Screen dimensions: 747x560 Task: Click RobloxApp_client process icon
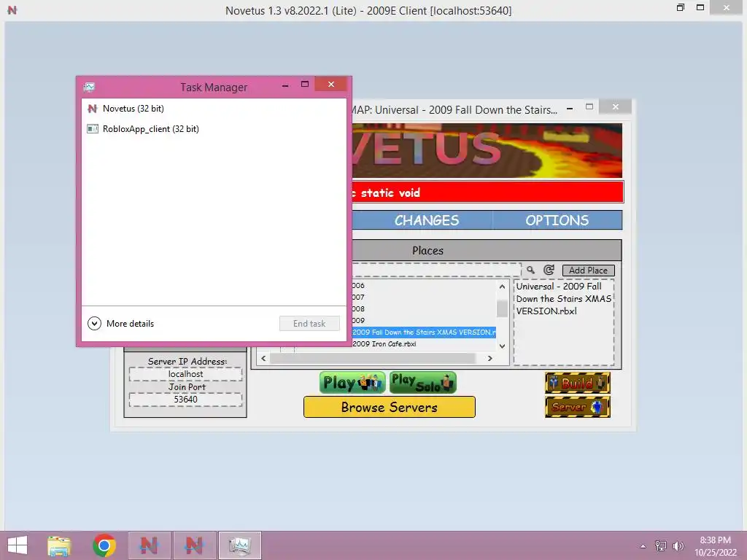[93, 129]
